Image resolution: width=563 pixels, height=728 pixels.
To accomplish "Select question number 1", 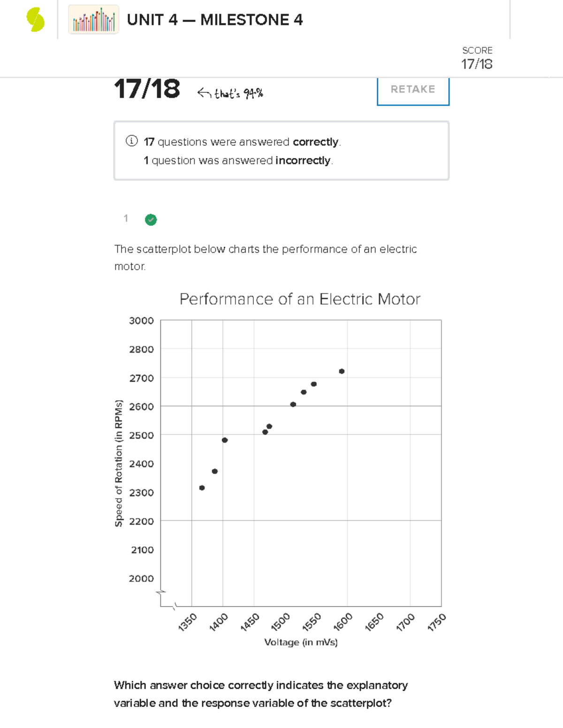I will [126, 218].
